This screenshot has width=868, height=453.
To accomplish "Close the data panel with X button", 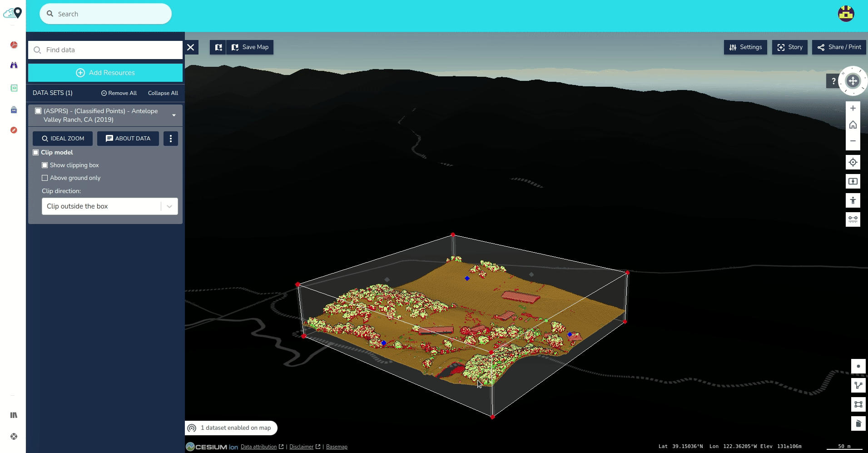I will coord(191,47).
